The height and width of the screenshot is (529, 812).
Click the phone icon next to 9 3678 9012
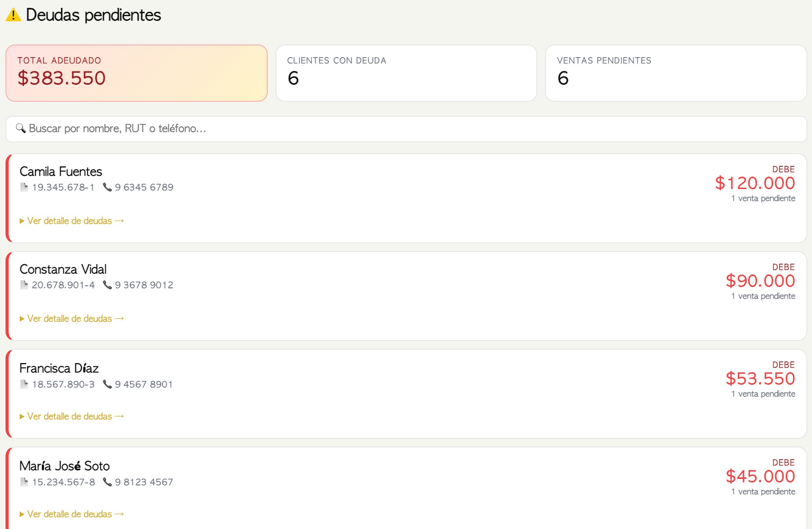(107, 285)
